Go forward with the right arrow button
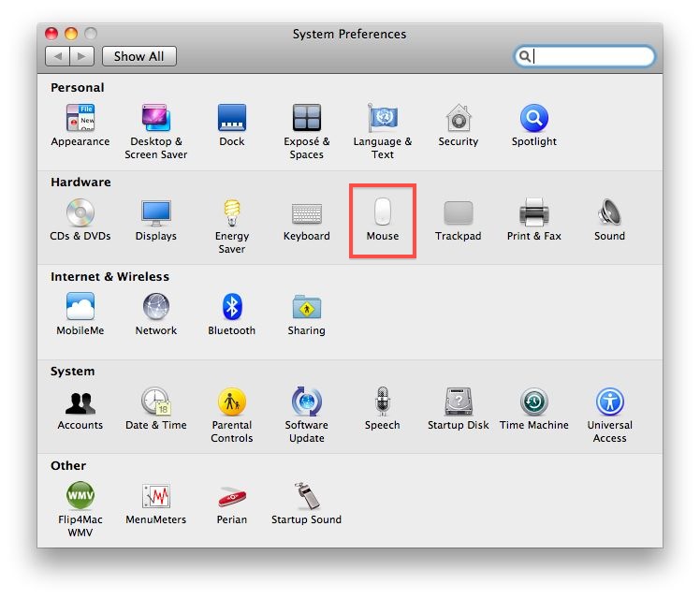Viewport: 700px width, 599px height. (x=81, y=56)
